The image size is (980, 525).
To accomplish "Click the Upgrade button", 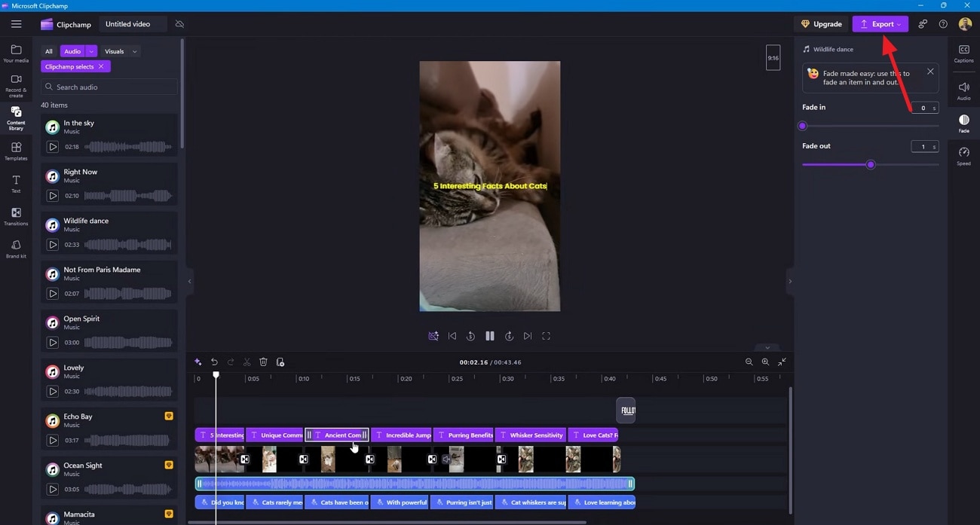I will pyautogui.click(x=821, y=23).
